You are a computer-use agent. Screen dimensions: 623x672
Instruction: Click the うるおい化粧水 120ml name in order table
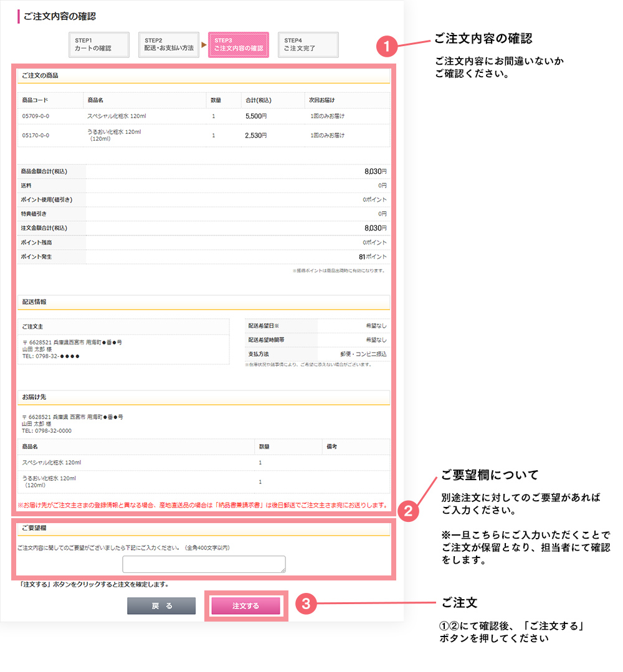click(115, 132)
